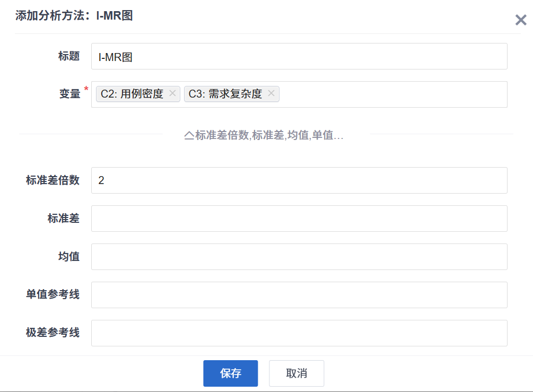Remove the C2: 用例密度 variable tag
The width and height of the screenshot is (533, 392).
[172, 94]
